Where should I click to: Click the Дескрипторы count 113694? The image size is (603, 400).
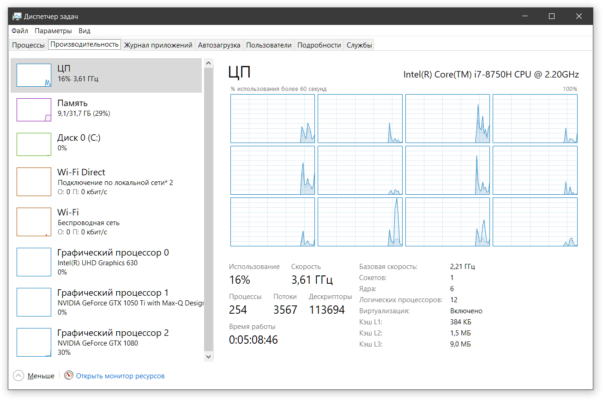(x=327, y=310)
